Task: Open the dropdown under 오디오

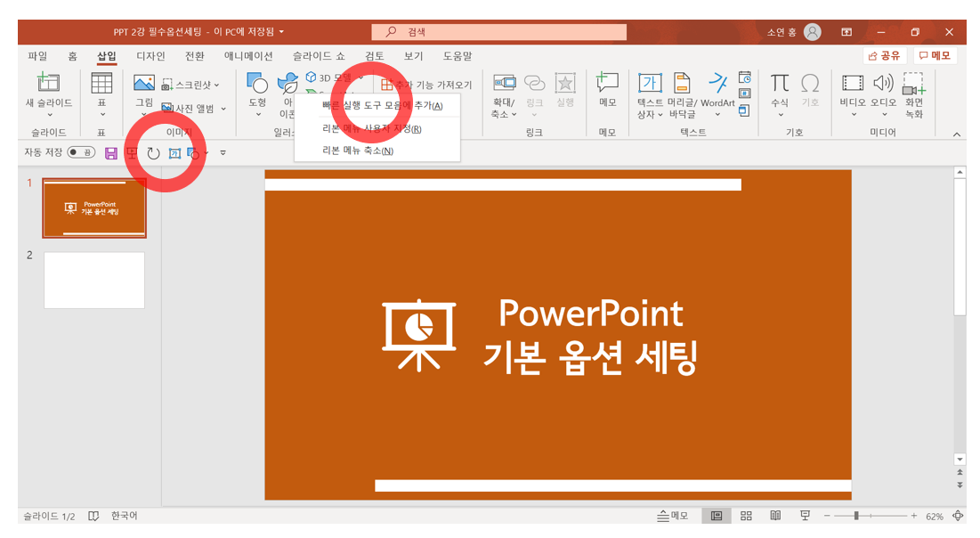Action: pyautogui.click(x=884, y=115)
